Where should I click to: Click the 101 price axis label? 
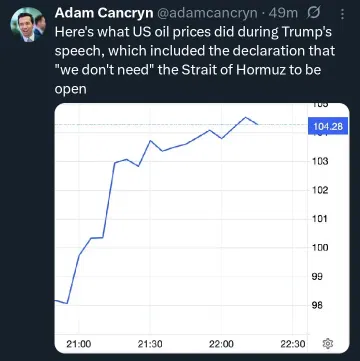pyautogui.click(x=321, y=219)
